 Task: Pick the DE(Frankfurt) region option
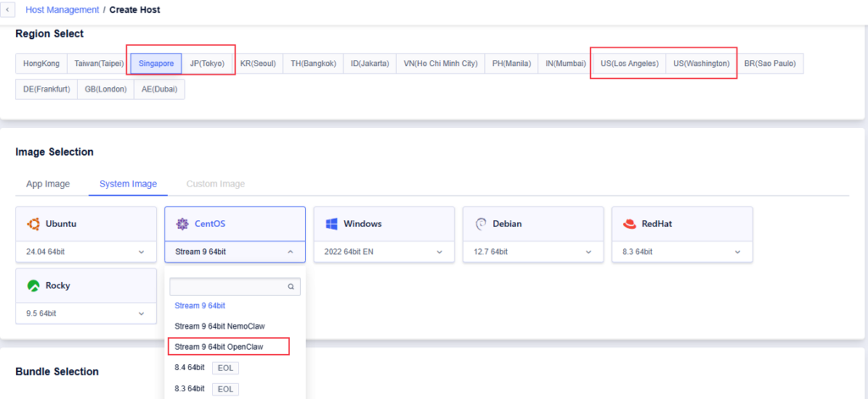point(47,89)
